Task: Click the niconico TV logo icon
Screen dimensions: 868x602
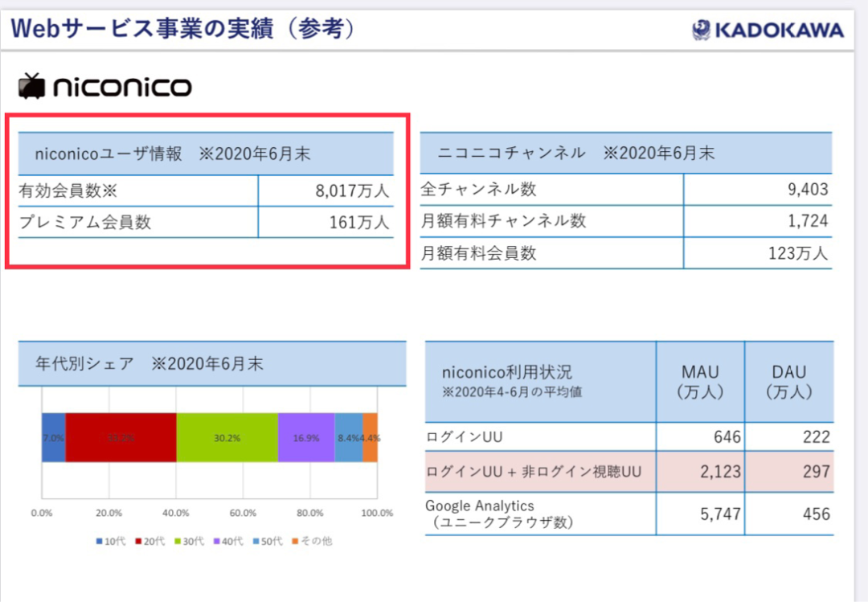Action: point(31,86)
